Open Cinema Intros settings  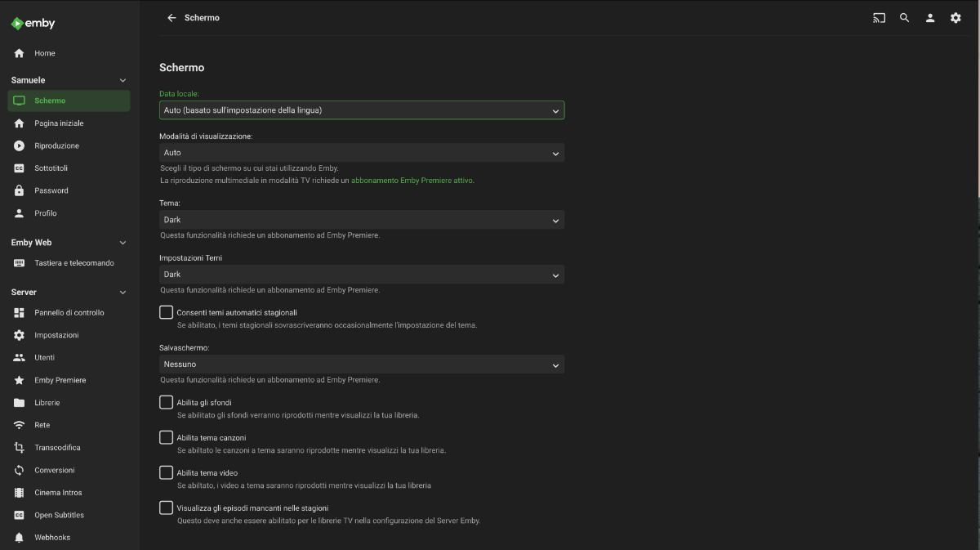pyautogui.click(x=58, y=493)
